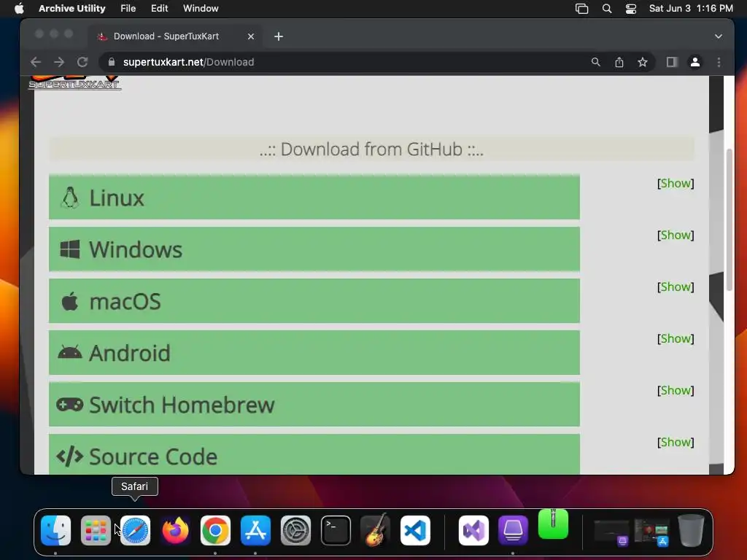This screenshot has height=560, width=747.
Task: Expand the Windows download section
Action: click(x=314, y=249)
